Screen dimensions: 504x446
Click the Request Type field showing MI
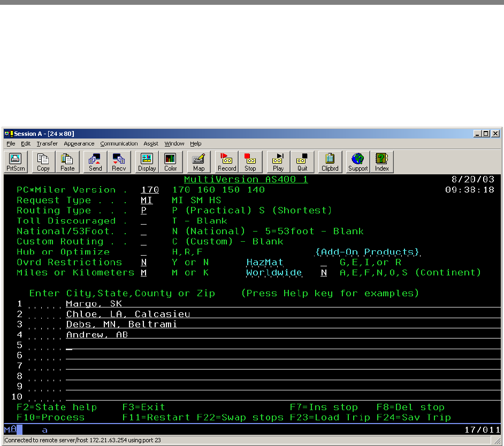click(x=147, y=200)
